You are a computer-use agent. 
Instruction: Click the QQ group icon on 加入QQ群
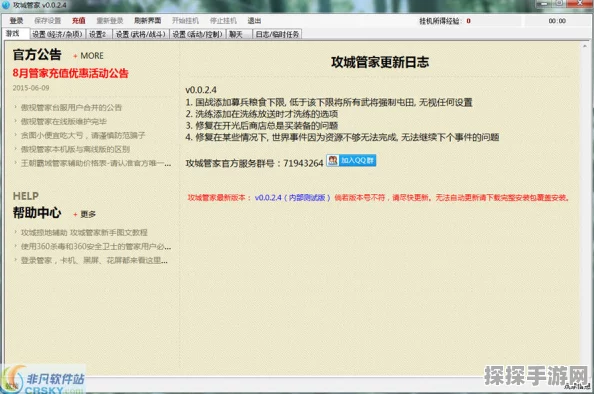[333, 160]
